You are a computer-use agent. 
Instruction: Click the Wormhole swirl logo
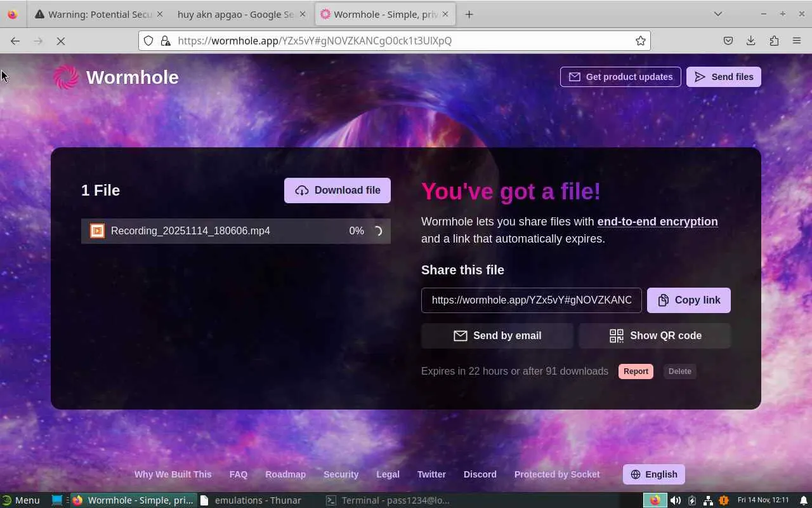pyautogui.click(x=66, y=77)
